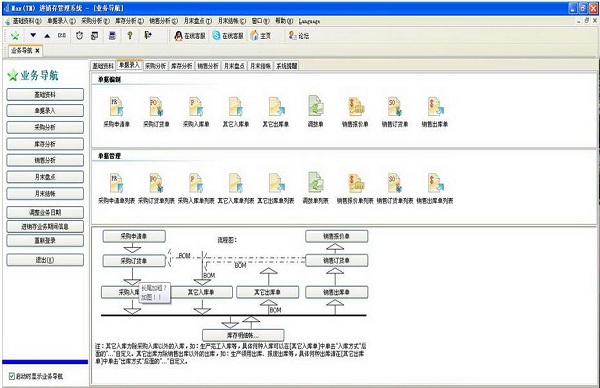Image resolution: width=600 pixels, height=388 pixels.
Task: Open the 帮助 menu in menu bar
Action: [x=284, y=21]
